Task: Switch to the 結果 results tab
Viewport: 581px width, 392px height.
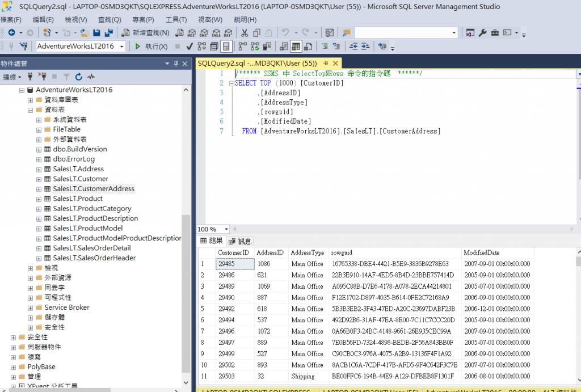Action: [212, 241]
